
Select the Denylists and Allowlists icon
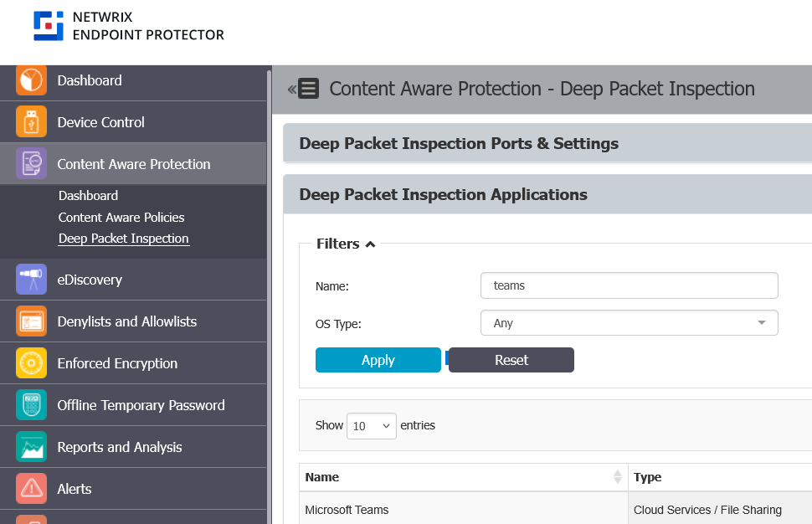pyautogui.click(x=30, y=321)
